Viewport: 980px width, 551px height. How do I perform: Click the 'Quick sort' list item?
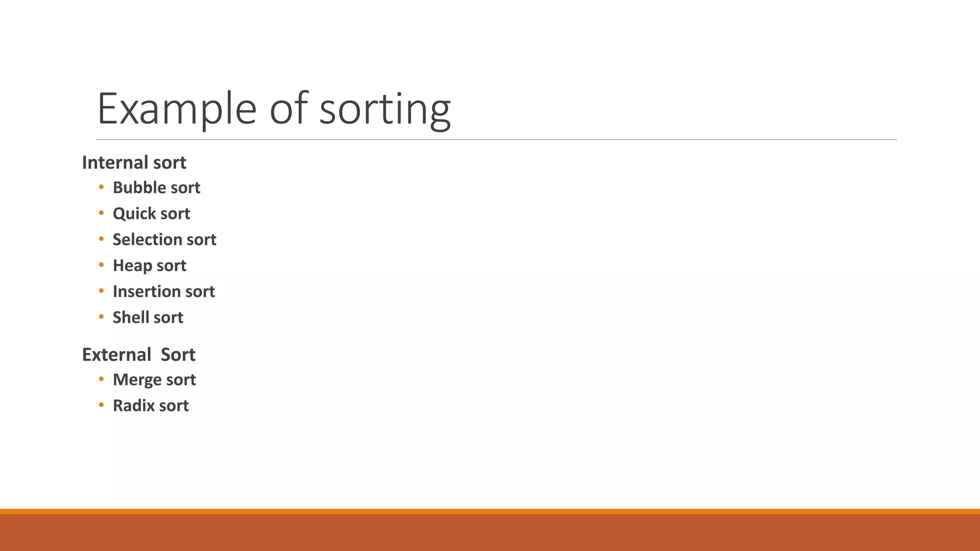(x=151, y=213)
